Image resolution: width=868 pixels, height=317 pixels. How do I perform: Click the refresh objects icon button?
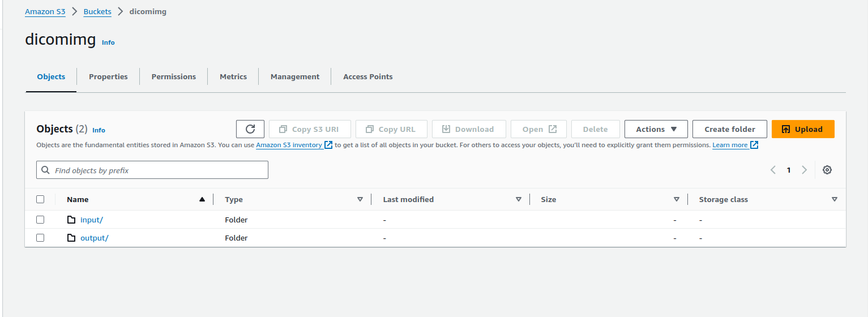250,129
